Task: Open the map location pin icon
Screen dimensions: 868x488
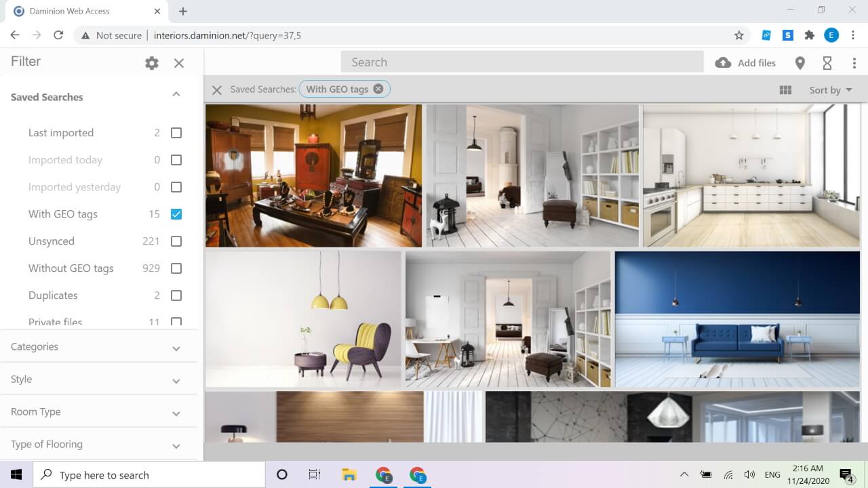Action: click(800, 63)
